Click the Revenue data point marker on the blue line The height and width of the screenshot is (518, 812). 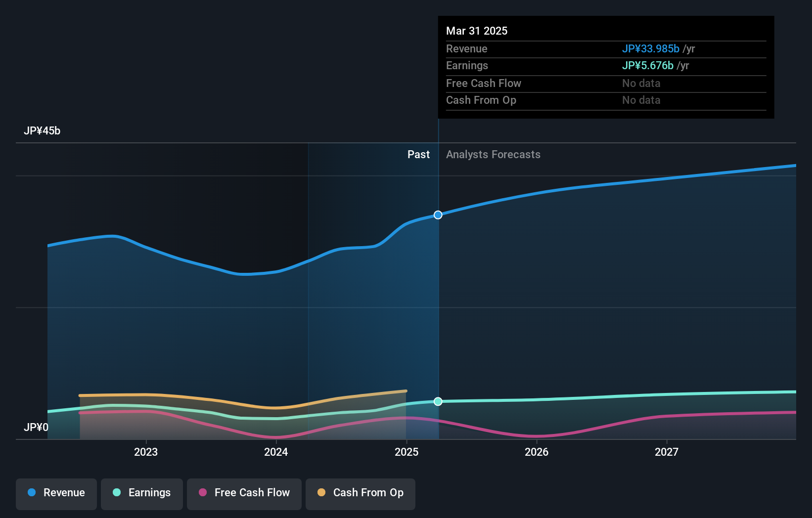(x=438, y=215)
